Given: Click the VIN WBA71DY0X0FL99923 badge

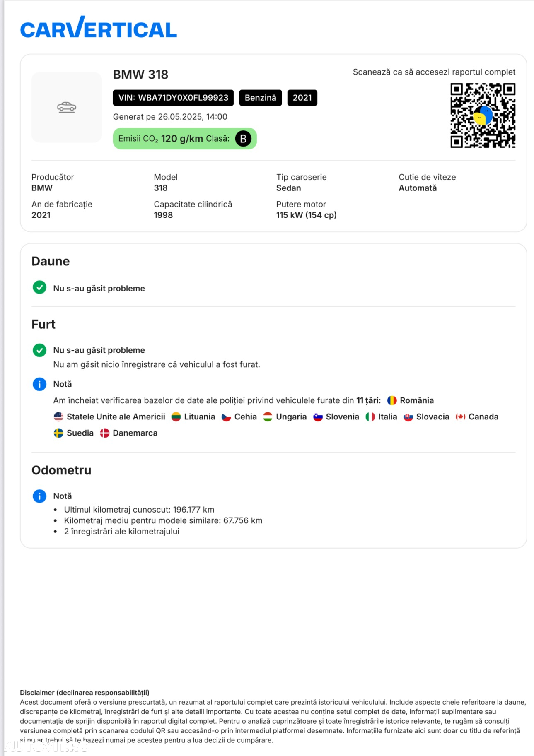Looking at the screenshot, I should pos(173,98).
